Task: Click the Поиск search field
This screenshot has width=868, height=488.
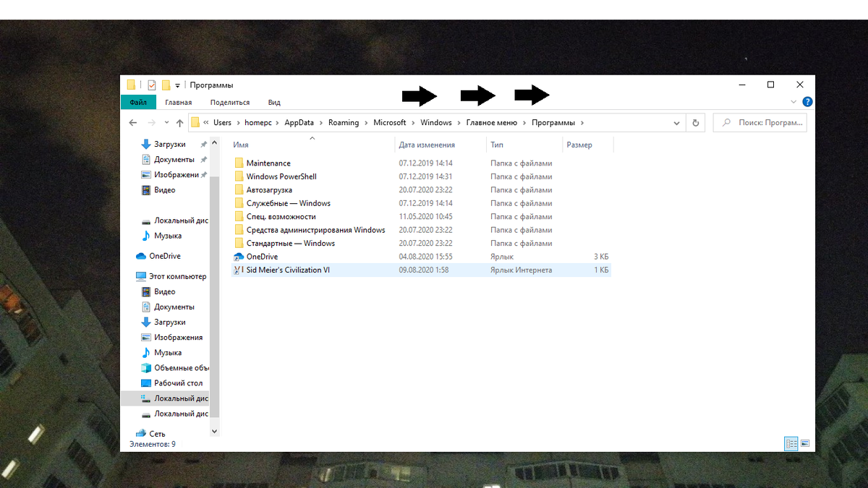Action: [x=760, y=123]
